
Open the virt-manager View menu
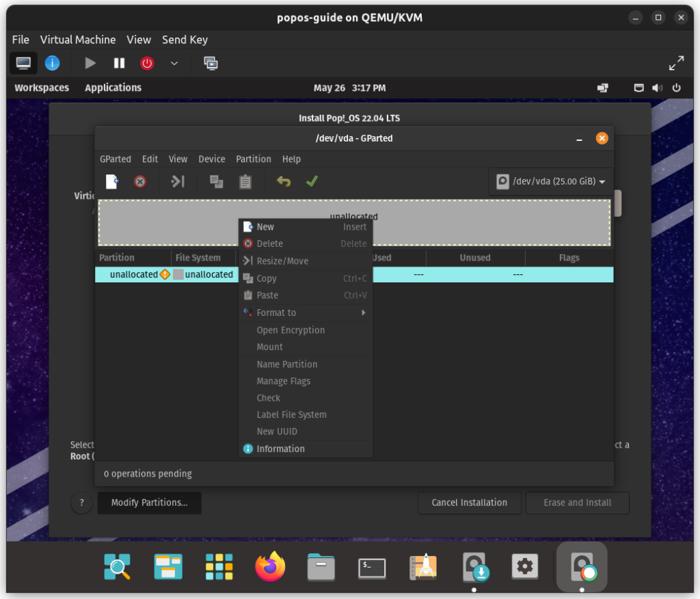tap(139, 40)
